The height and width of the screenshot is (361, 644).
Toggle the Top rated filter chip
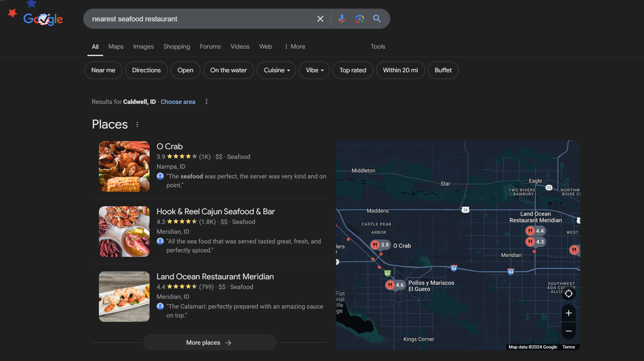pos(353,70)
